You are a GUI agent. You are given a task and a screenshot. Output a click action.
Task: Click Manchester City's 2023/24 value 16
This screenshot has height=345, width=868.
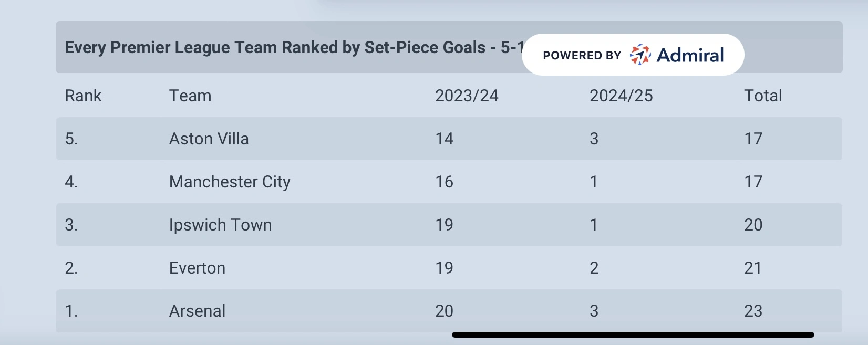(x=444, y=182)
